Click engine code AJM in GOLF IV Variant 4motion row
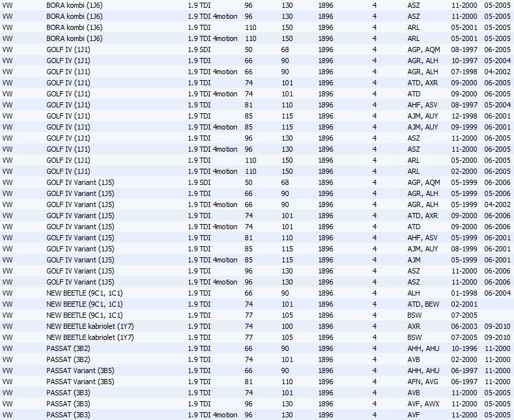This screenshot has width=514, height=420. click(414, 260)
